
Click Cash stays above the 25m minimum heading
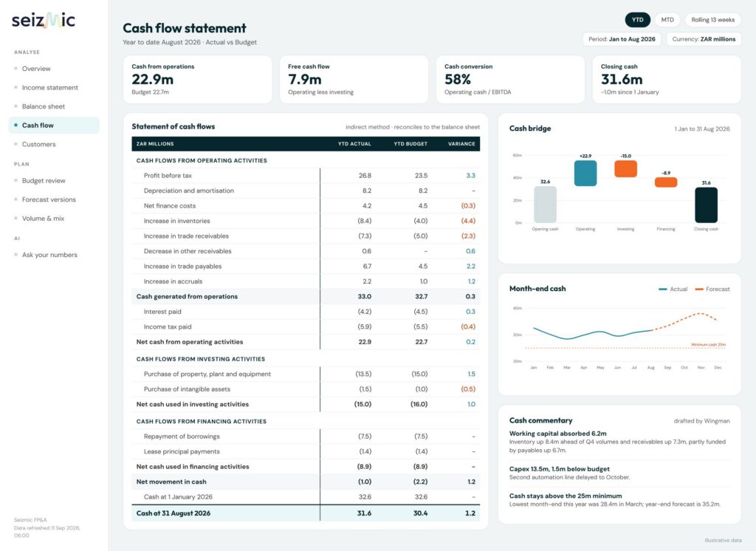566,496
